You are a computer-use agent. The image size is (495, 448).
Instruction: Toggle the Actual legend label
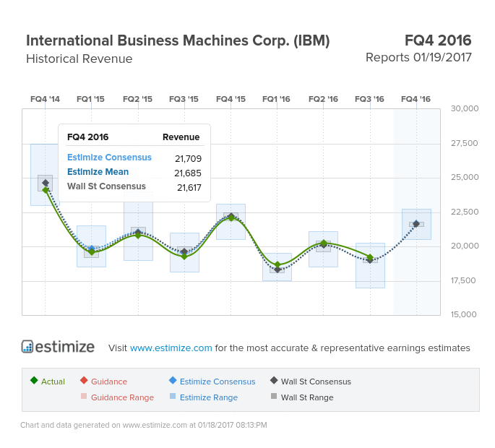[x=53, y=382]
